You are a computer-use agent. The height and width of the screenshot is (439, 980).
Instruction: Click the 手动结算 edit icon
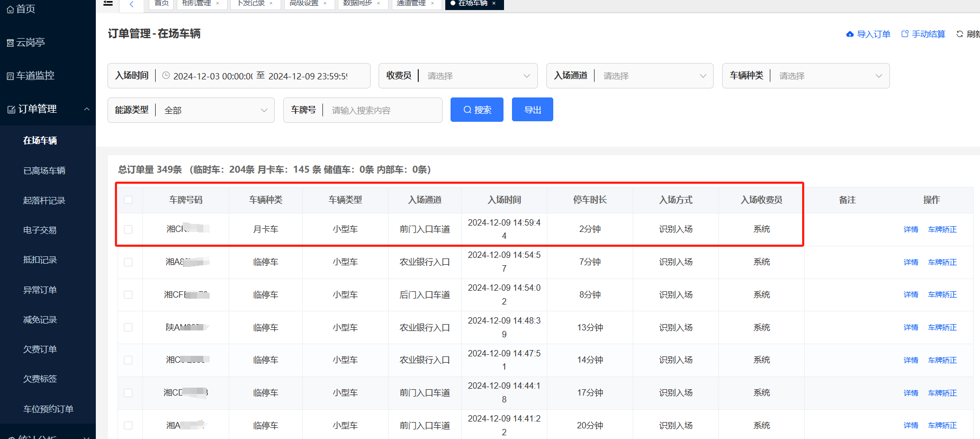(905, 34)
